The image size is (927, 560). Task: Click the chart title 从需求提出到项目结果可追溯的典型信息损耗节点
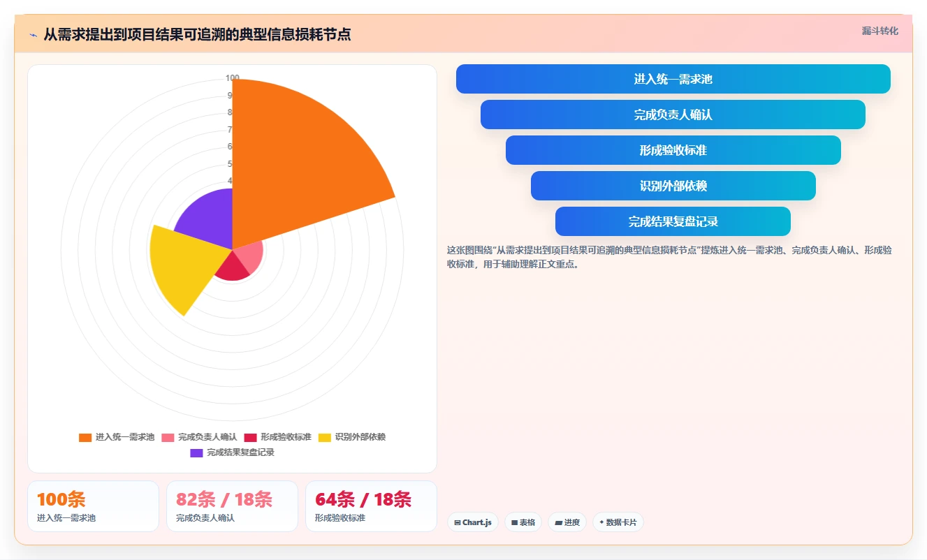(197, 35)
